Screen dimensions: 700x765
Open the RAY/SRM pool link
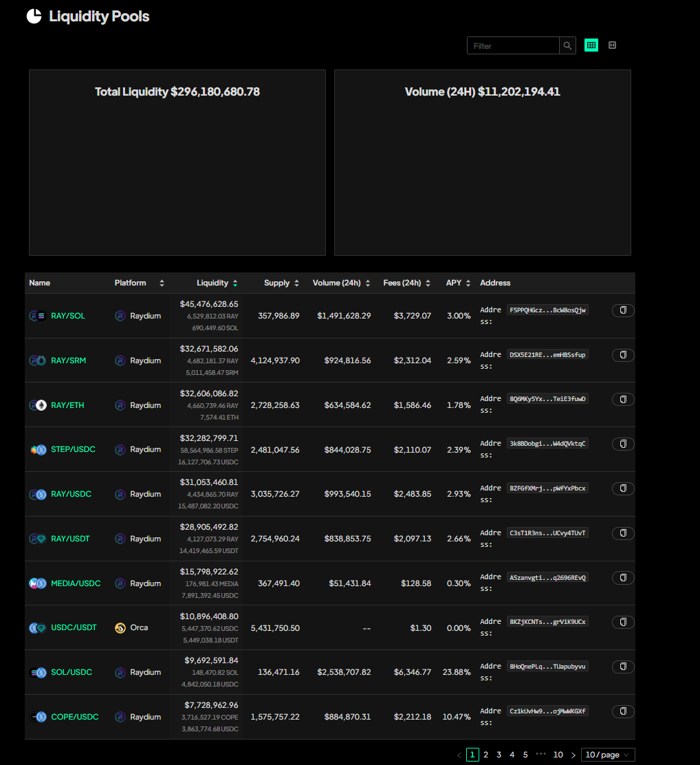[68, 360]
